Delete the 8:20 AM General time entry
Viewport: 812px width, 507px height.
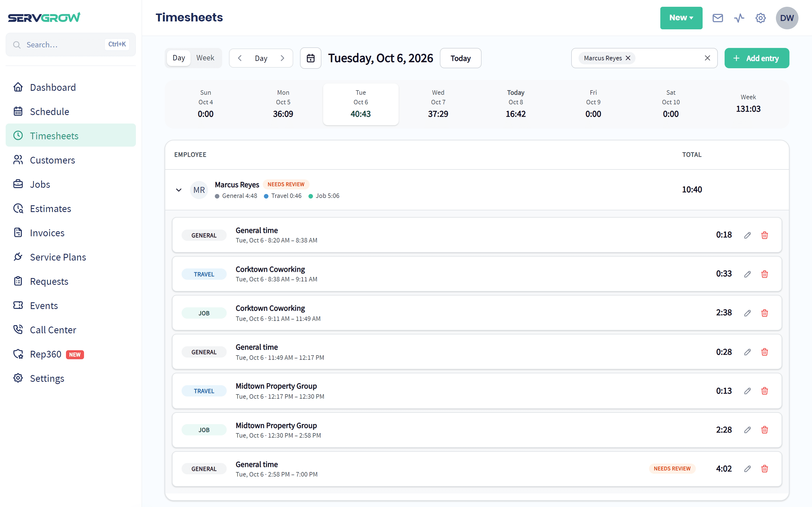pyautogui.click(x=764, y=235)
